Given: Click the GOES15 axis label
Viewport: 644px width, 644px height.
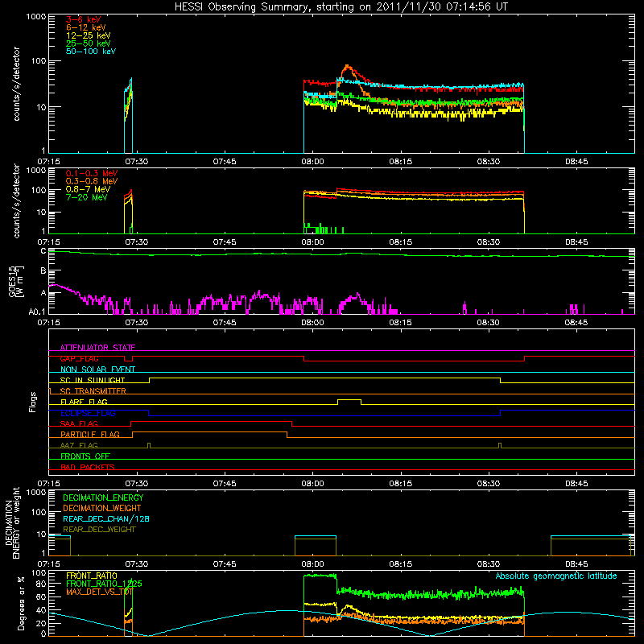Looking at the screenshot, I should tap(12, 281).
